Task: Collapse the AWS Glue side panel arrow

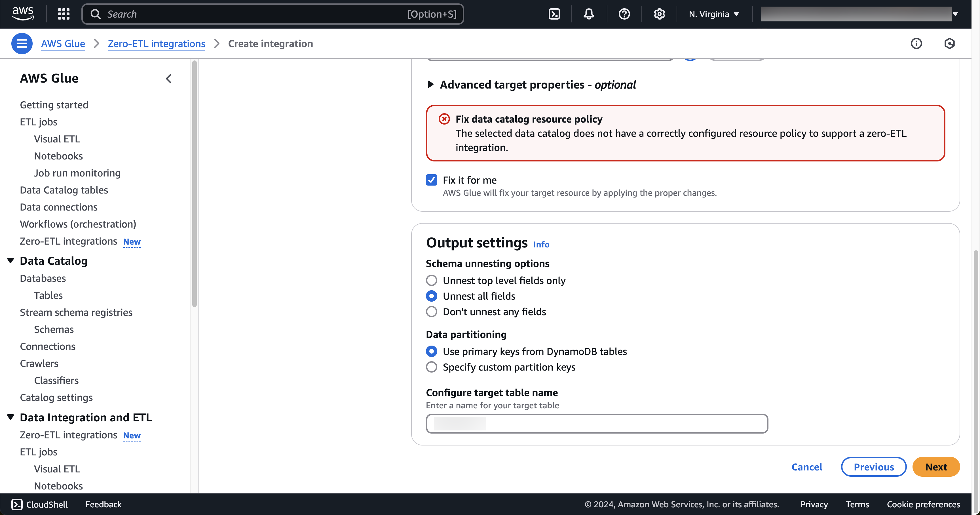Action: 169,78
